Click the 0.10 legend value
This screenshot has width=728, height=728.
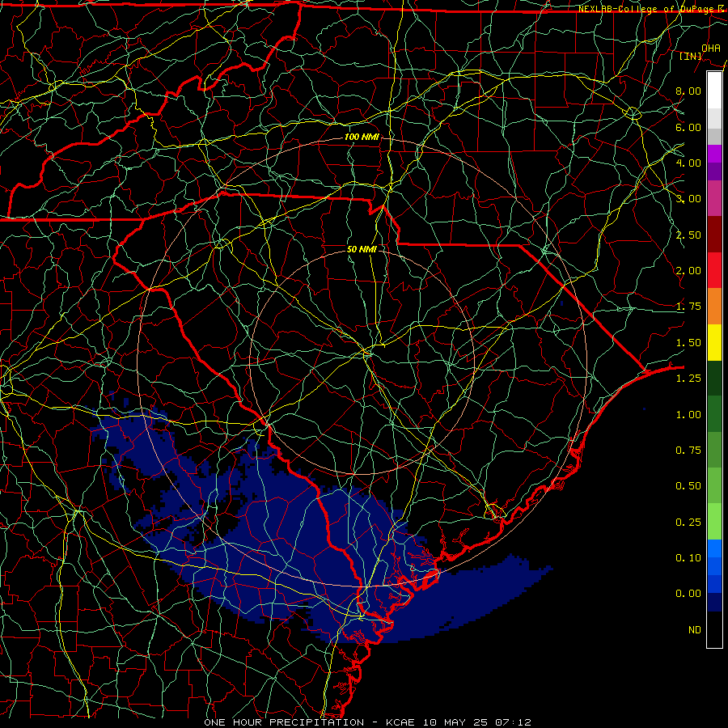point(688,558)
